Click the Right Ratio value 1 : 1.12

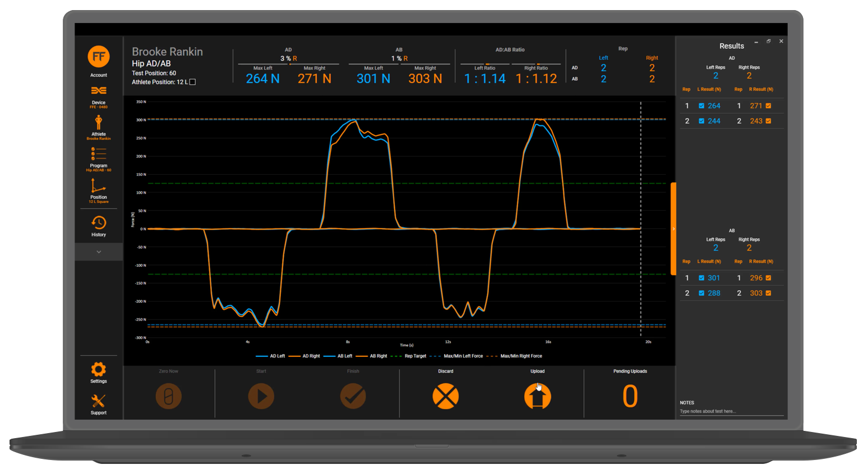coord(537,79)
